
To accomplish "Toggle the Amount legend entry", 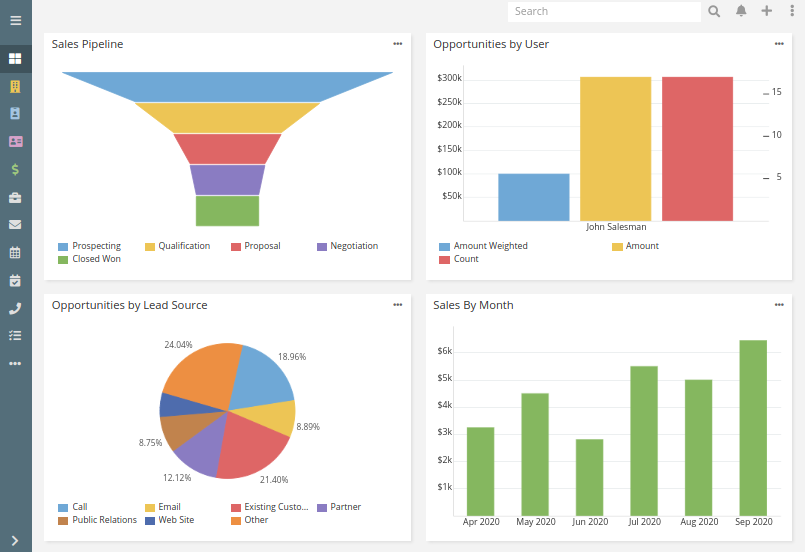I will [635, 246].
